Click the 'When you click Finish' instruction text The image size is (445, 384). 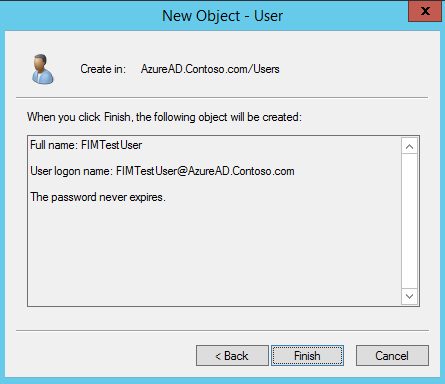tap(164, 117)
